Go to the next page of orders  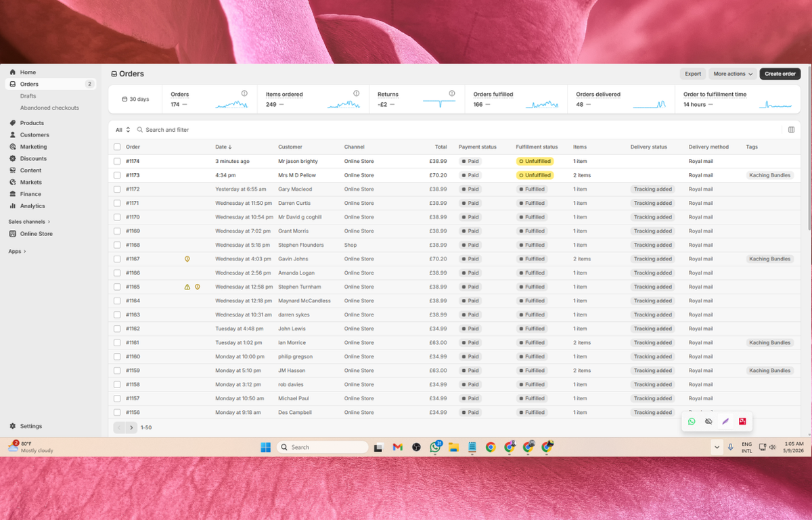click(x=131, y=427)
